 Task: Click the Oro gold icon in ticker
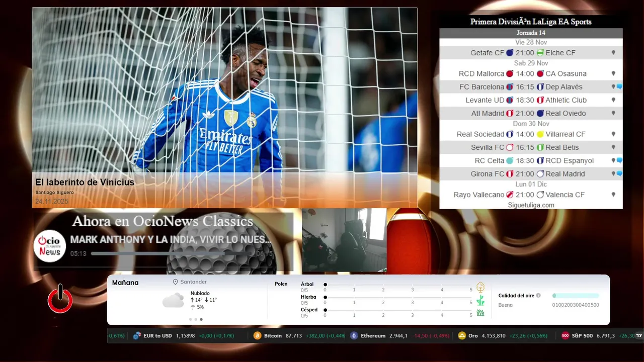coord(462,335)
